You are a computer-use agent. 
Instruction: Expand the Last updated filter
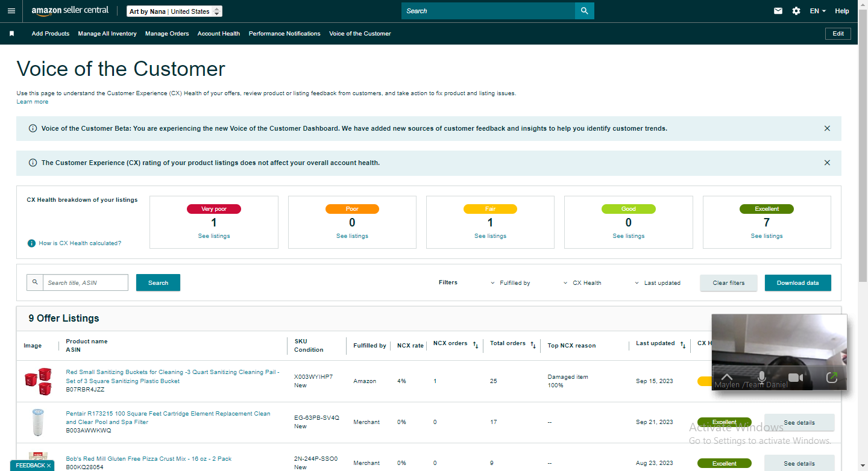pos(658,283)
